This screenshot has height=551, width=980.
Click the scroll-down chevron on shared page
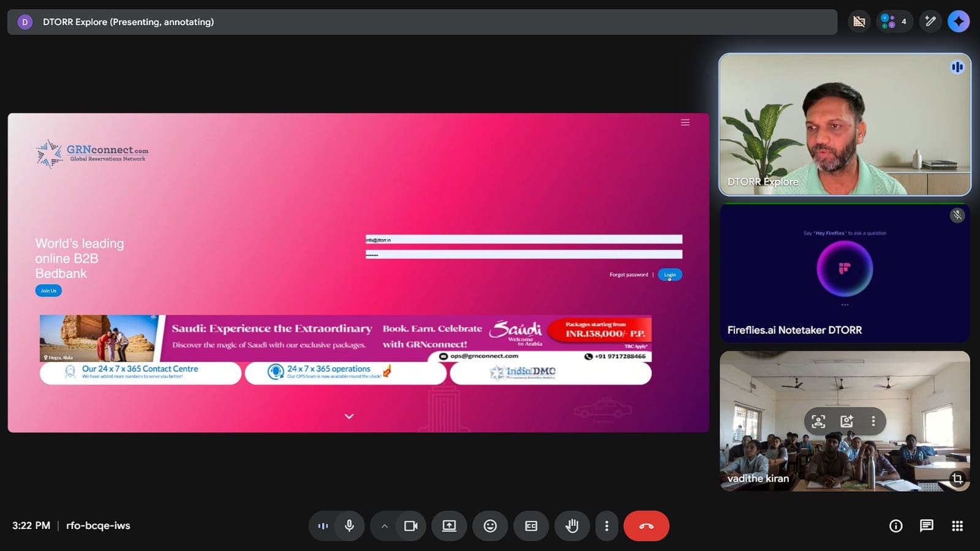(349, 416)
